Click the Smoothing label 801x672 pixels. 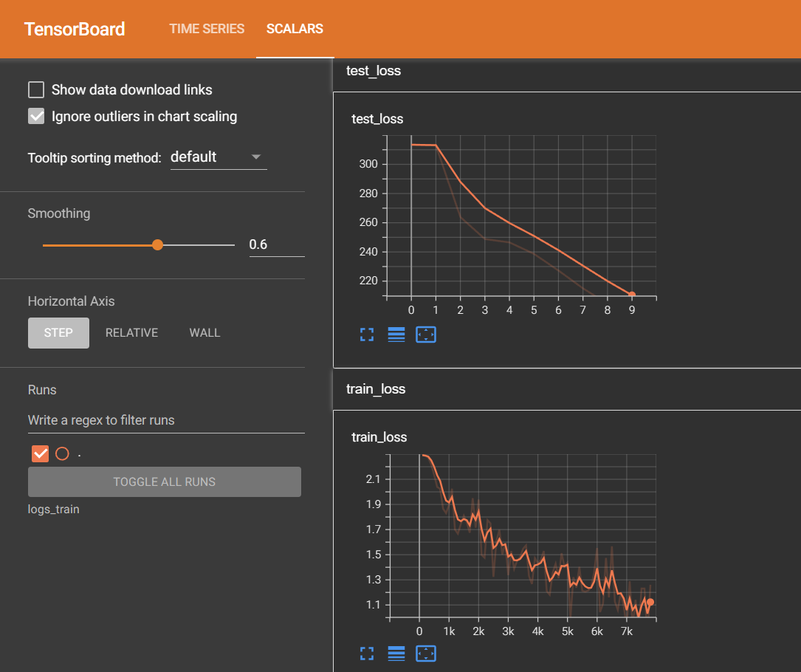pyautogui.click(x=59, y=213)
